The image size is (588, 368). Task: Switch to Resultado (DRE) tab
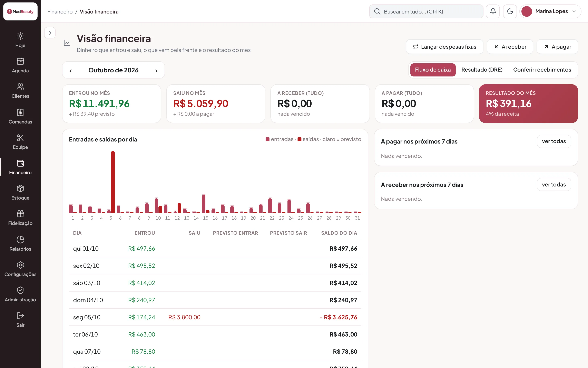(482, 70)
